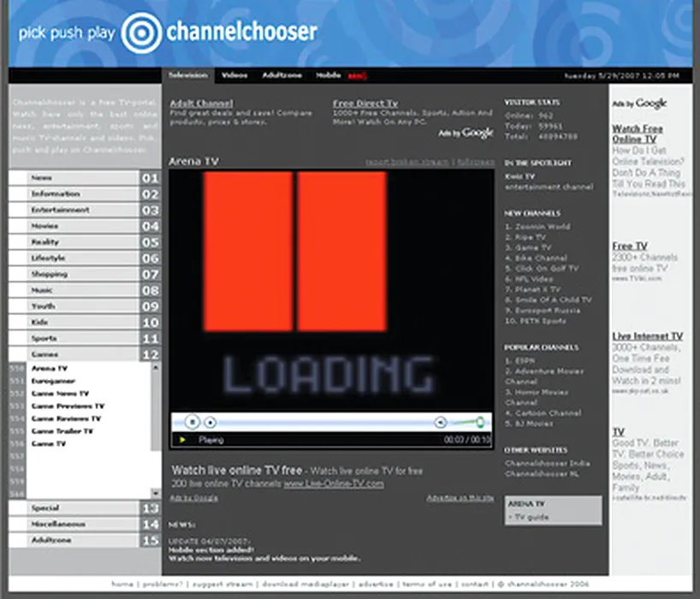Screen dimensions: 700x599
Task: Expand the Sports category 11
Action: pos(84,339)
